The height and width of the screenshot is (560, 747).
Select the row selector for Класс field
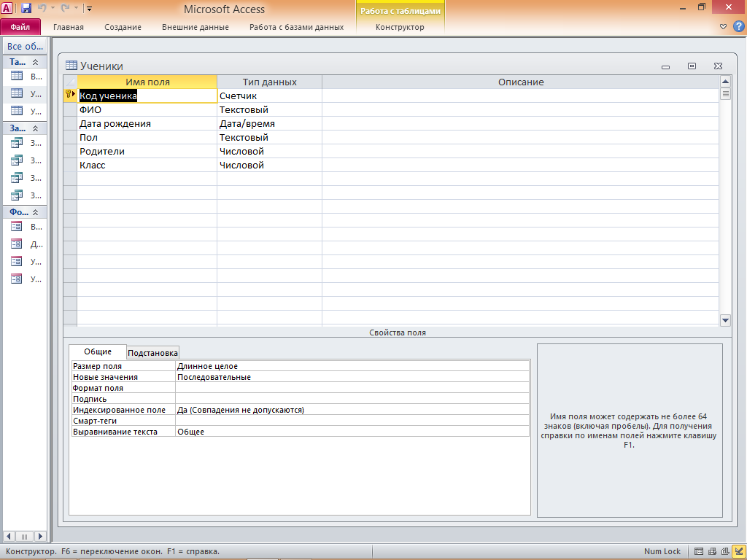point(70,166)
